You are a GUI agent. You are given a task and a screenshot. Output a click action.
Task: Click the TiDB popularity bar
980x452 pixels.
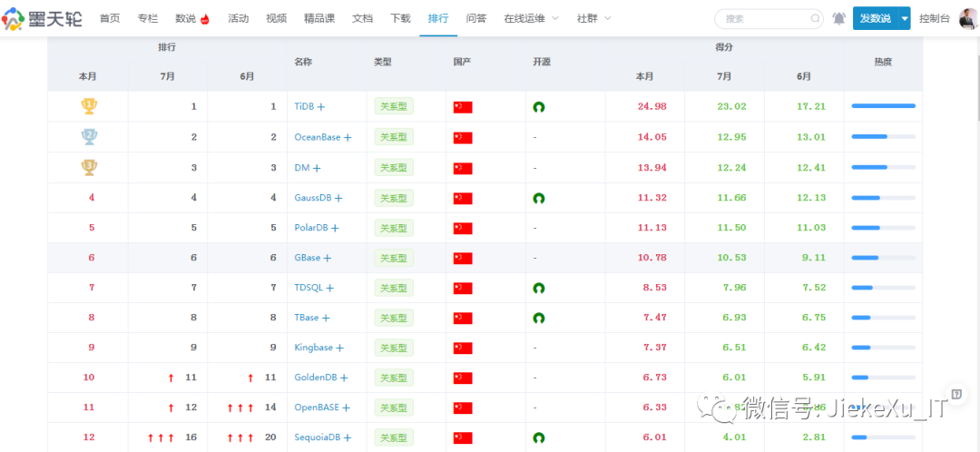[x=883, y=106]
